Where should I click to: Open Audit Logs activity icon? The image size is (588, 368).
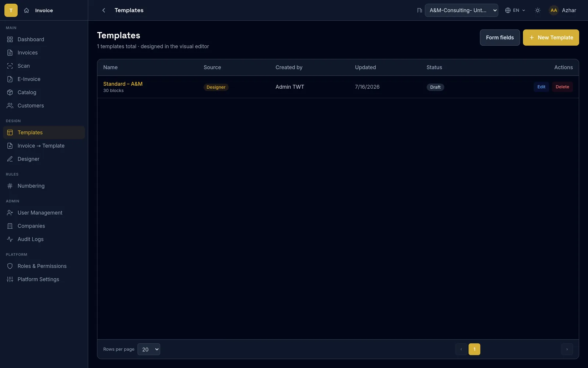pos(10,239)
